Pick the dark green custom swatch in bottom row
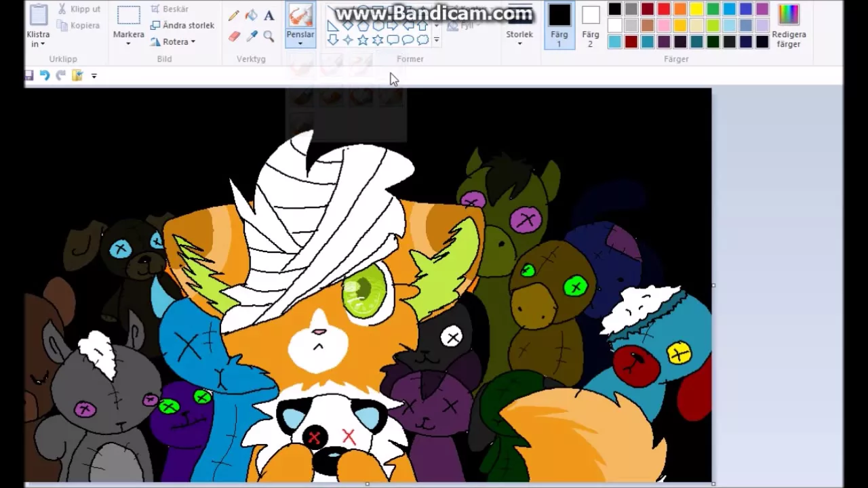Screen dimensions: 868x488 coord(713,41)
